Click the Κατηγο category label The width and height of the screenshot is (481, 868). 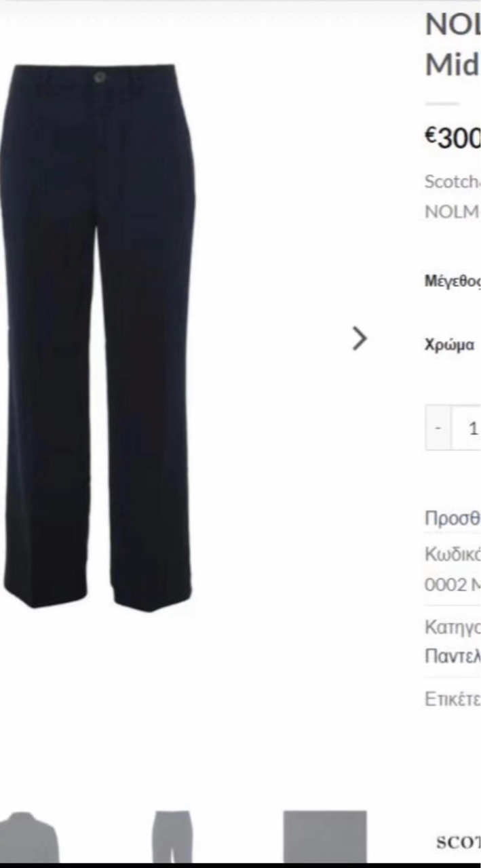[453, 628]
